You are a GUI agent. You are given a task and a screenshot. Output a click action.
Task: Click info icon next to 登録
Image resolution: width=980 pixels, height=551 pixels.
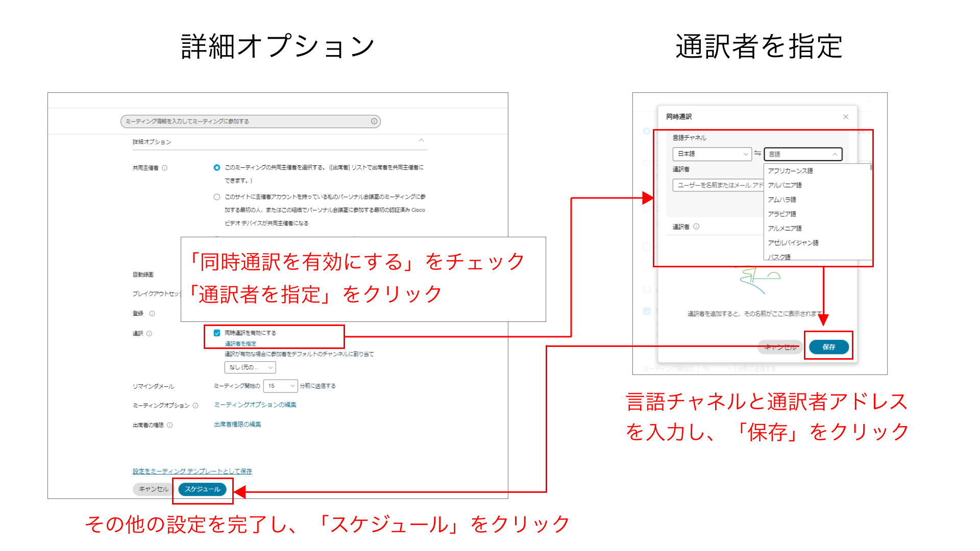click(x=152, y=314)
